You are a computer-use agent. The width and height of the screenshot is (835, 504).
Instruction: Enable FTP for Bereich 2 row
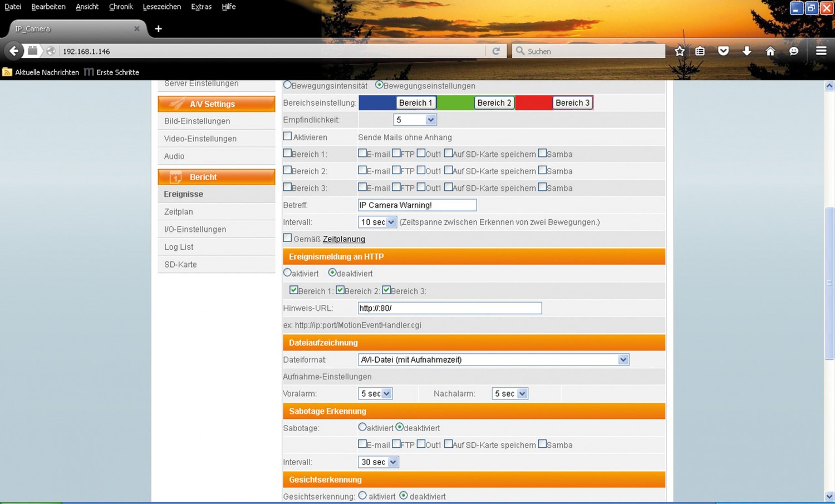pyautogui.click(x=396, y=170)
